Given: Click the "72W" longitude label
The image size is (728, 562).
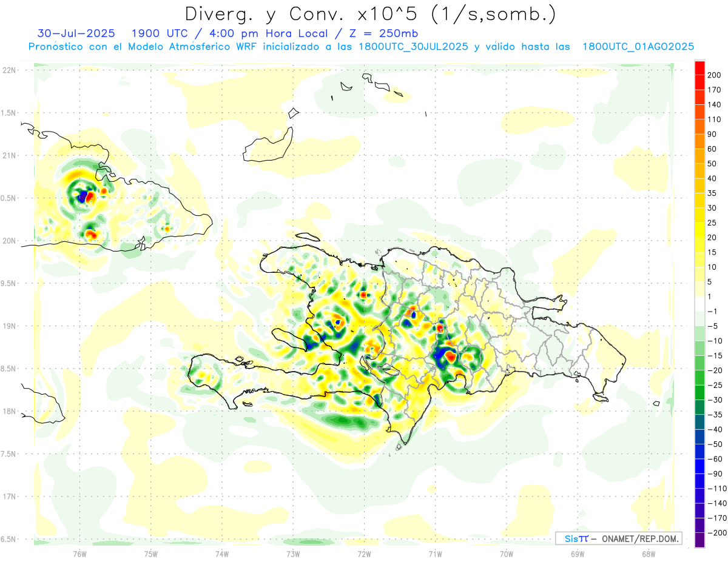Looking at the screenshot, I should tap(364, 554).
